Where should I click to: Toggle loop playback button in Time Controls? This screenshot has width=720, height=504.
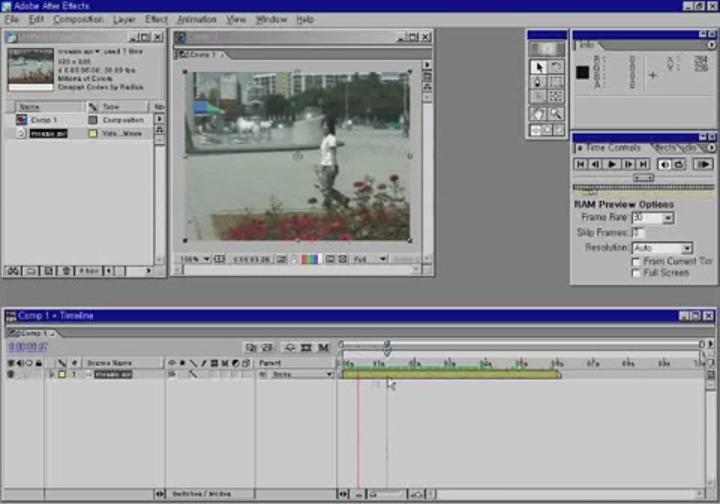679,164
